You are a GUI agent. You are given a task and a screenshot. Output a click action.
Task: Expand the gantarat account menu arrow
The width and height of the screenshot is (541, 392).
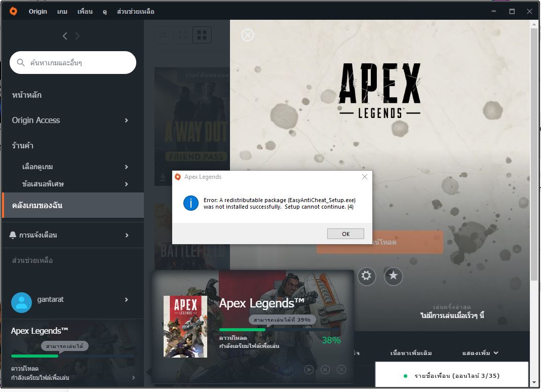126,299
